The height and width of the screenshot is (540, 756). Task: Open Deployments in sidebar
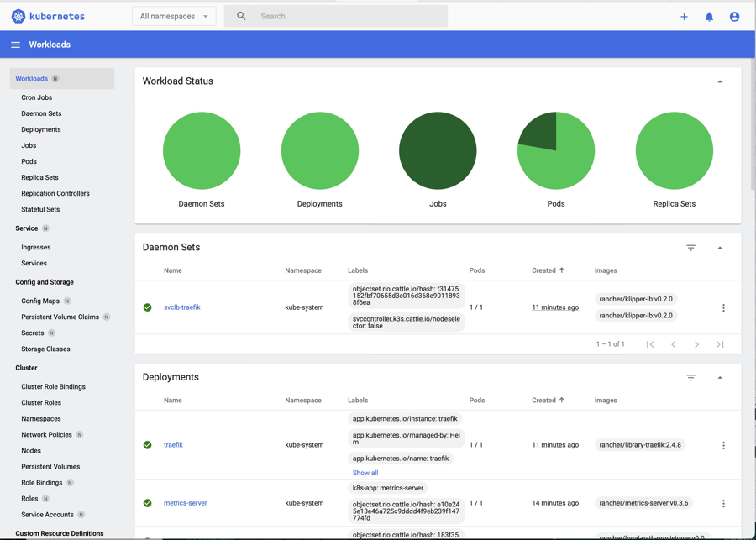[x=41, y=129]
